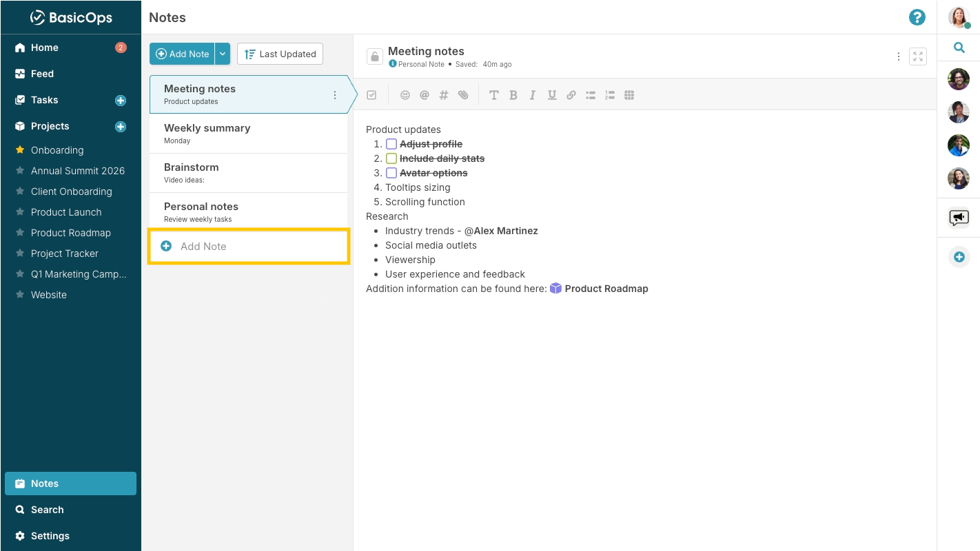The height and width of the screenshot is (551, 980).
Task: Toggle the Avatar options checkbox
Action: 391,173
